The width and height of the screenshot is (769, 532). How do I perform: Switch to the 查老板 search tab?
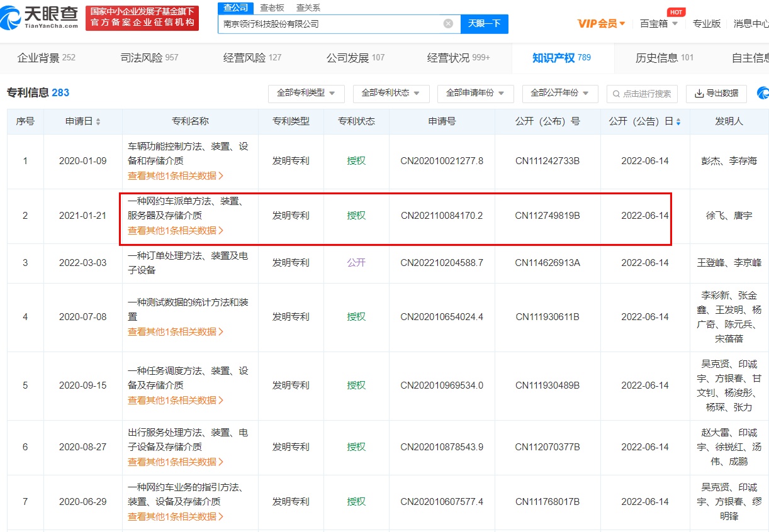(x=272, y=8)
